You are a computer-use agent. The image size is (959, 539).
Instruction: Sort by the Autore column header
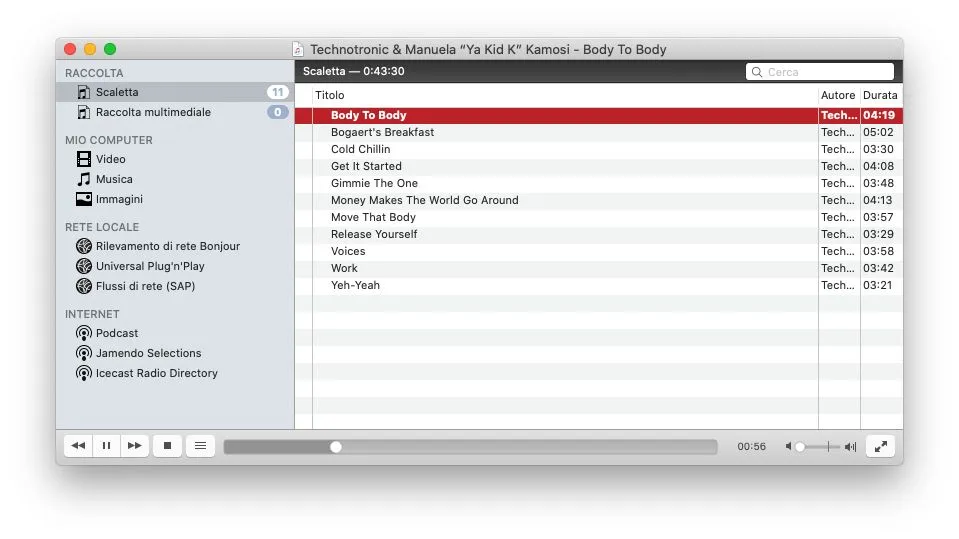click(x=838, y=95)
